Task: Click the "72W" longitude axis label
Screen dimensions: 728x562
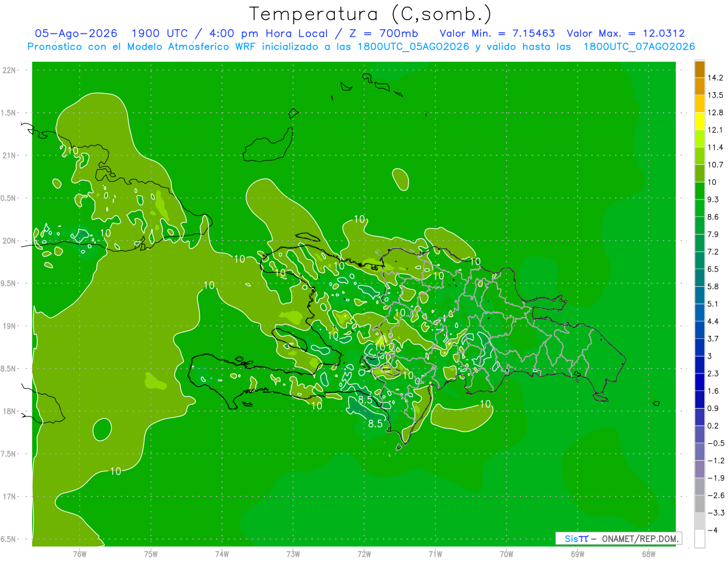Action: [364, 555]
